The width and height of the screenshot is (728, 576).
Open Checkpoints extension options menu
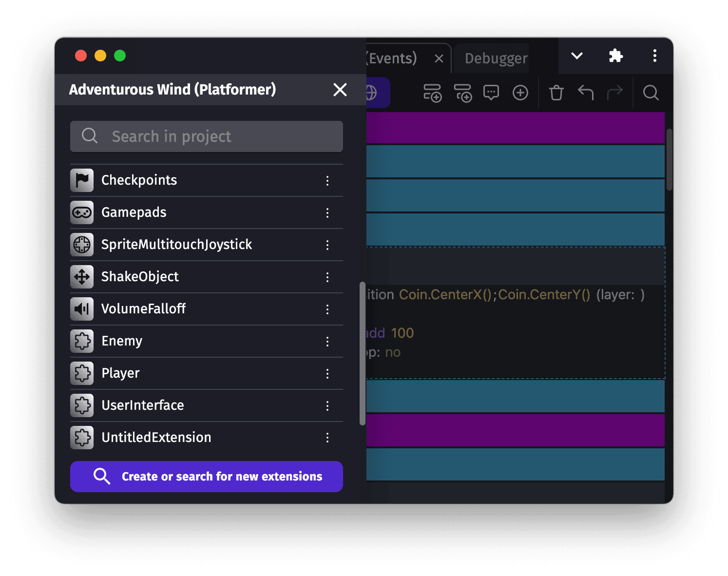click(x=327, y=181)
